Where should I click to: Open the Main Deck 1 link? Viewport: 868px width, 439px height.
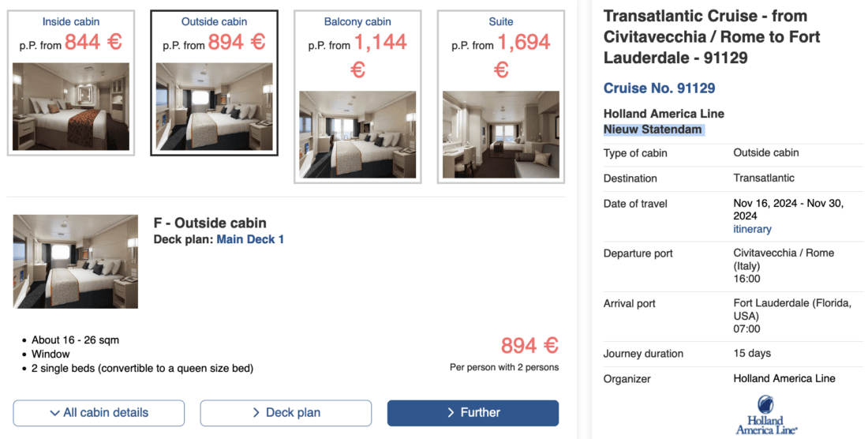point(250,238)
